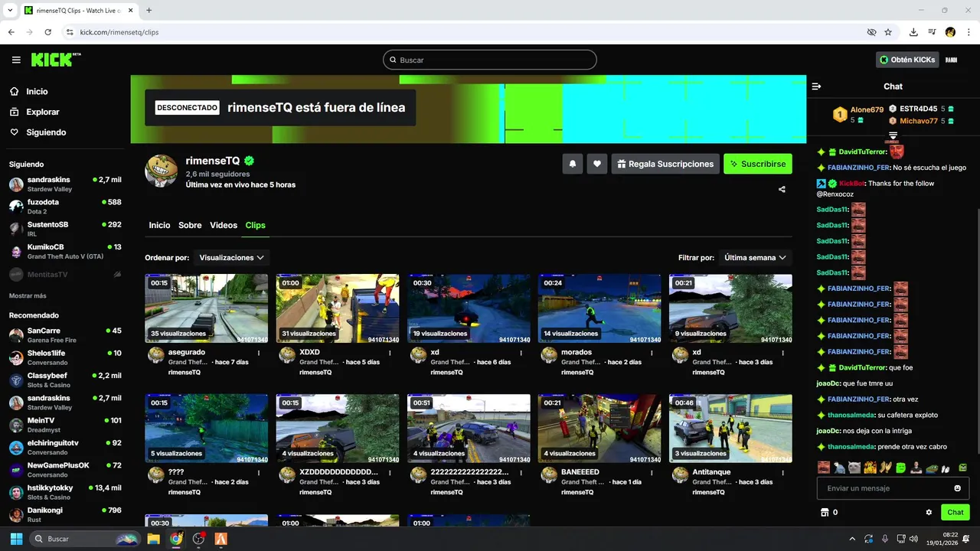980x551 pixels.
Task: Follow channel with heart button
Action: 597,164
